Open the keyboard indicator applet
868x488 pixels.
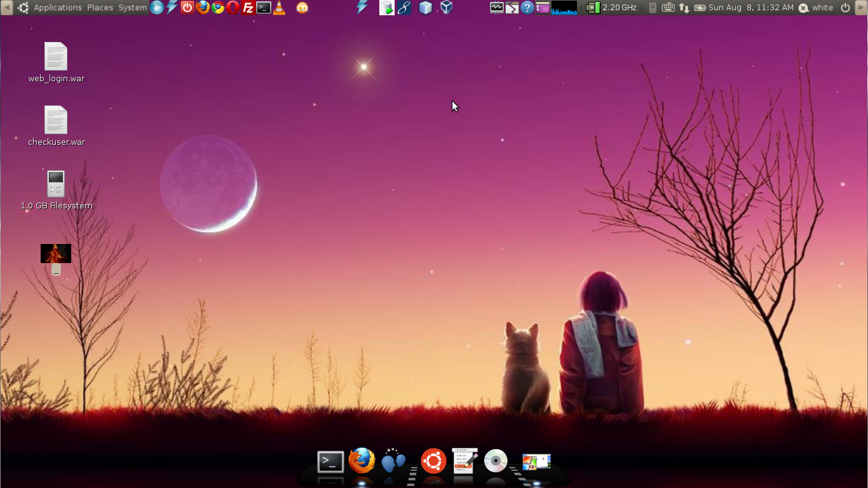point(668,8)
